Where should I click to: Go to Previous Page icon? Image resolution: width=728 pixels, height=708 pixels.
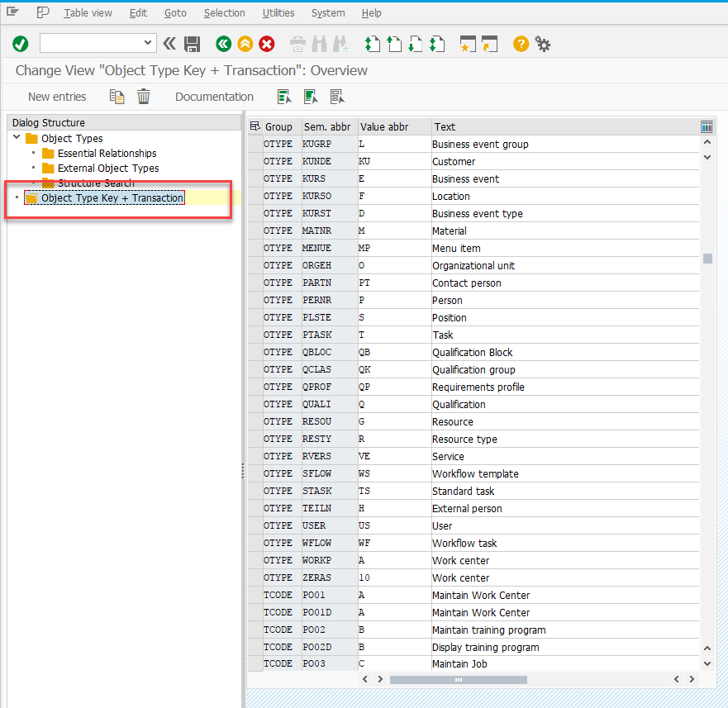(x=394, y=44)
